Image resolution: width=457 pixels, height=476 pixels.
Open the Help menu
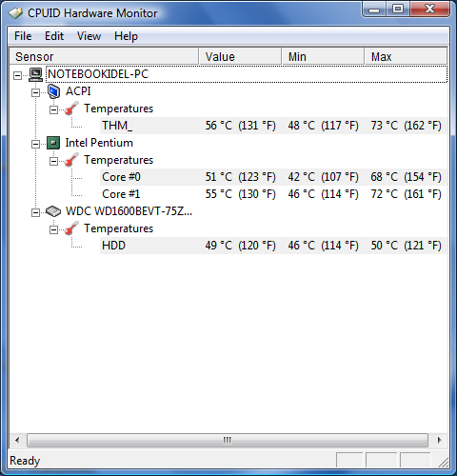click(126, 36)
